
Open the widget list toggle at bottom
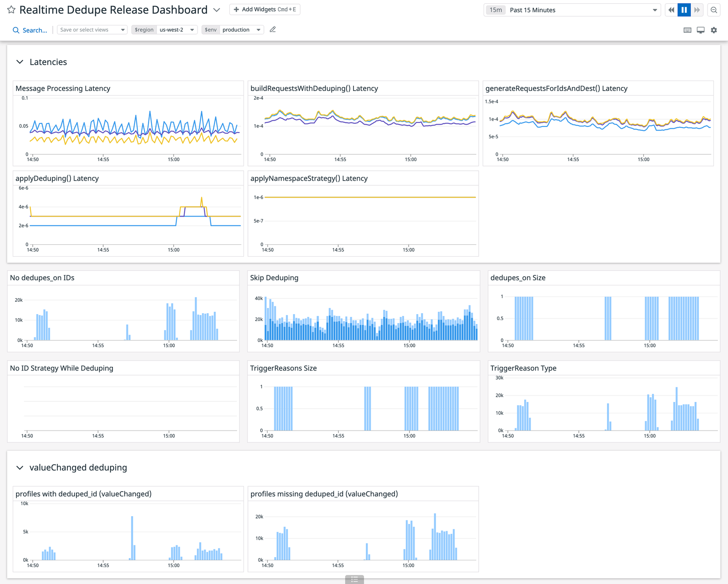point(354,579)
